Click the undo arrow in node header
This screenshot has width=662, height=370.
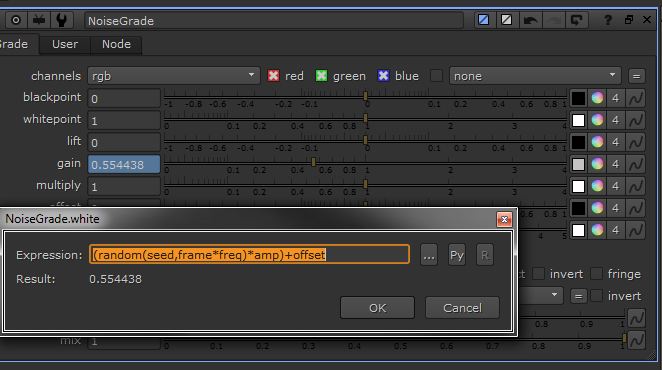point(530,20)
